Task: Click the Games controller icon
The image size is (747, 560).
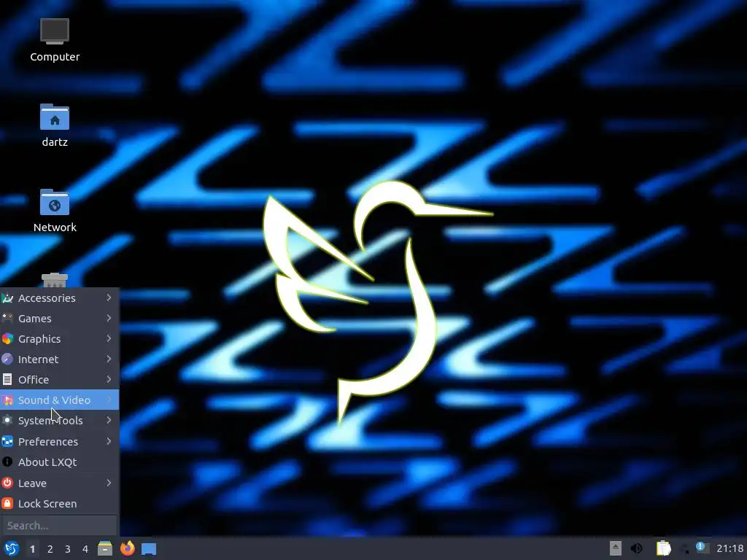Action: tap(7, 318)
